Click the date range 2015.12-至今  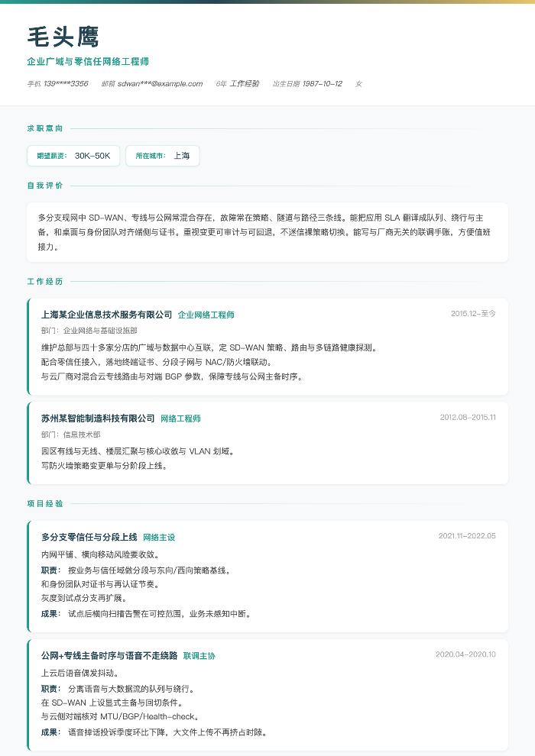[x=473, y=313]
